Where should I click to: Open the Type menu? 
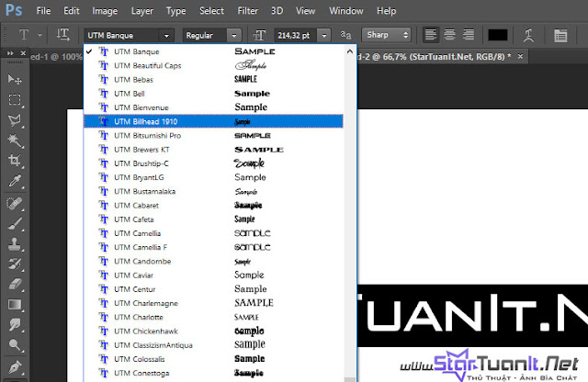175,11
